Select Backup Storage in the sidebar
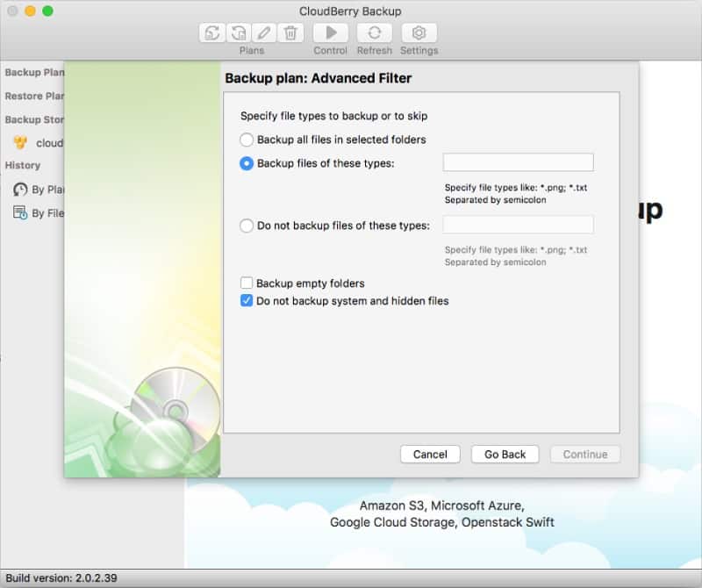Screen dimensions: 702x588 click(34, 119)
